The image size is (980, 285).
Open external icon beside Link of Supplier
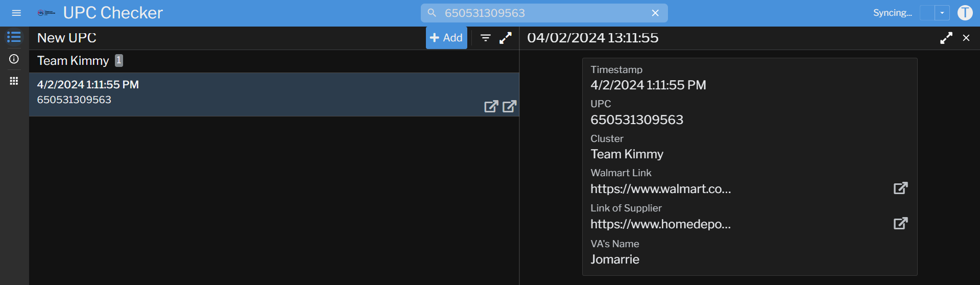click(900, 223)
